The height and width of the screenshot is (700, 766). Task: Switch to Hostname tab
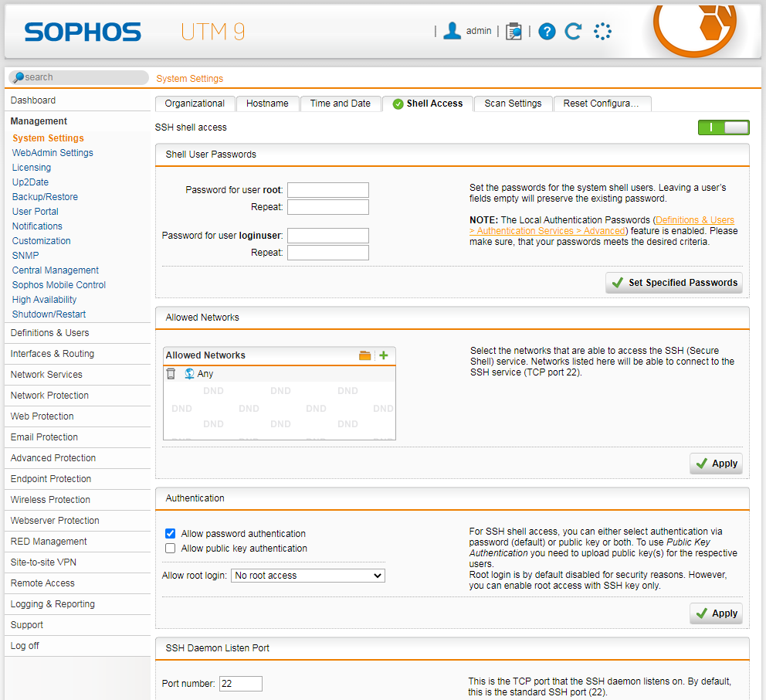click(x=267, y=104)
